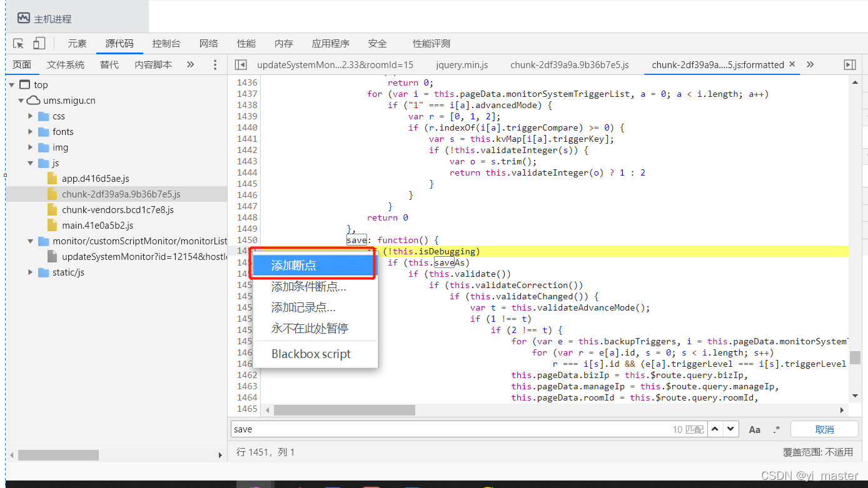
Task: Collapse the monitor/customScriptMonitor folder arrow
Action: point(30,241)
